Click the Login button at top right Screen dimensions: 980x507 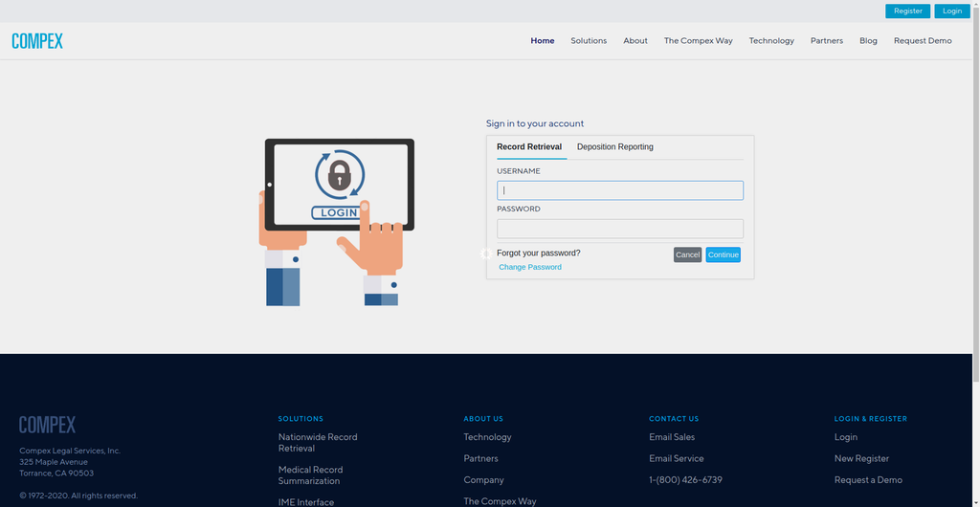tap(952, 11)
